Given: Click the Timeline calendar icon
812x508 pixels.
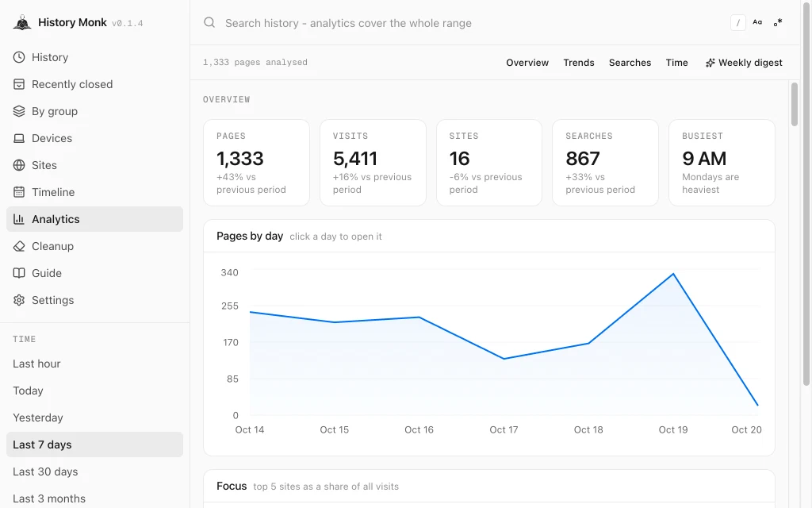Looking at the screenshot, I should (19, 192).
